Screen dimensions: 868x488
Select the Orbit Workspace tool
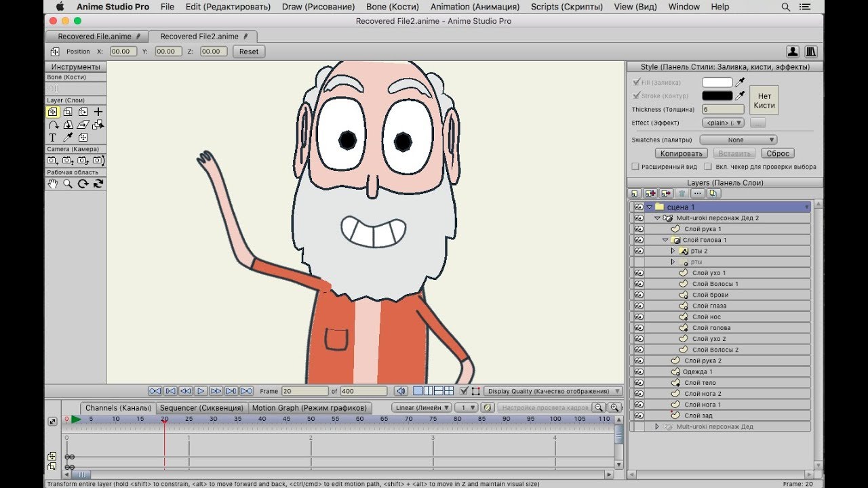pyautogui.click(x=98, y=184)
